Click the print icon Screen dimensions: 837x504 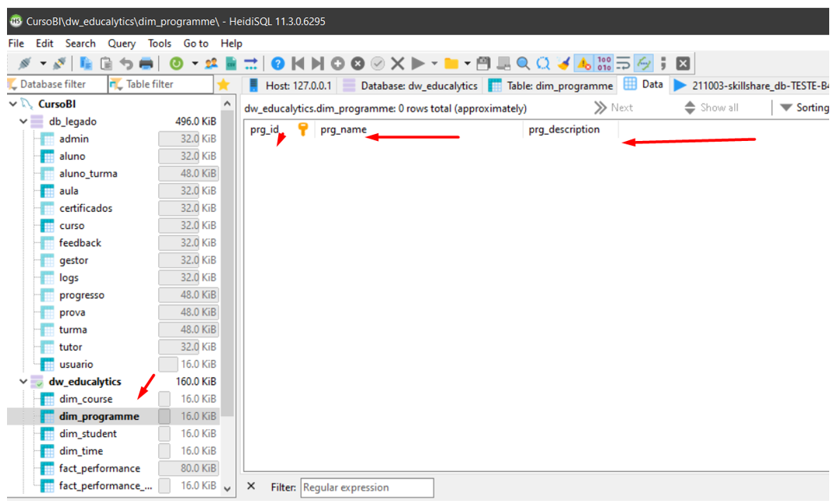click(146, 63)
